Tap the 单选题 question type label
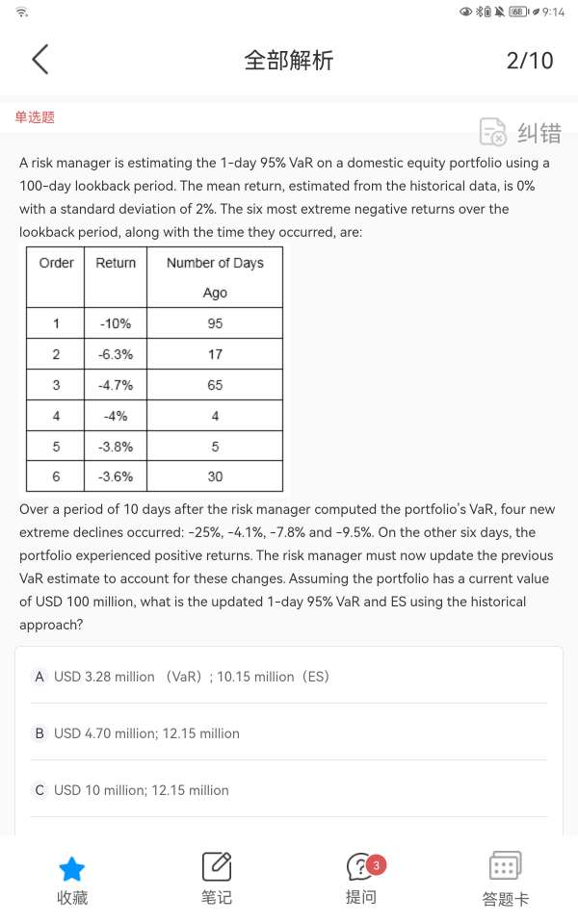578x924 pixels. pos(35,116)
